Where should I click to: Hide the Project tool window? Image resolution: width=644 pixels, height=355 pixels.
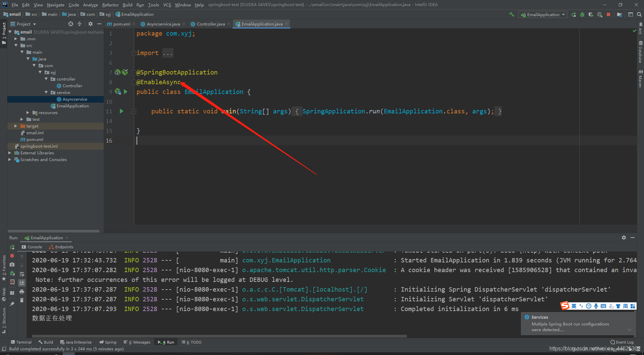99,24
